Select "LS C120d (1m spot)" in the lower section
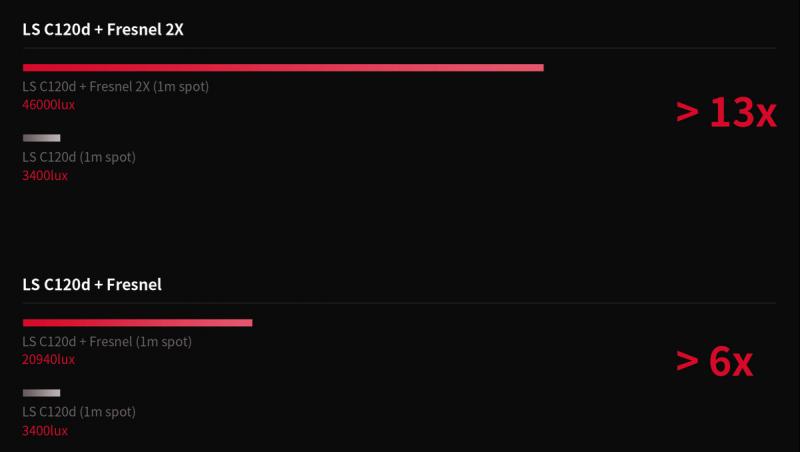 [79, 412]
